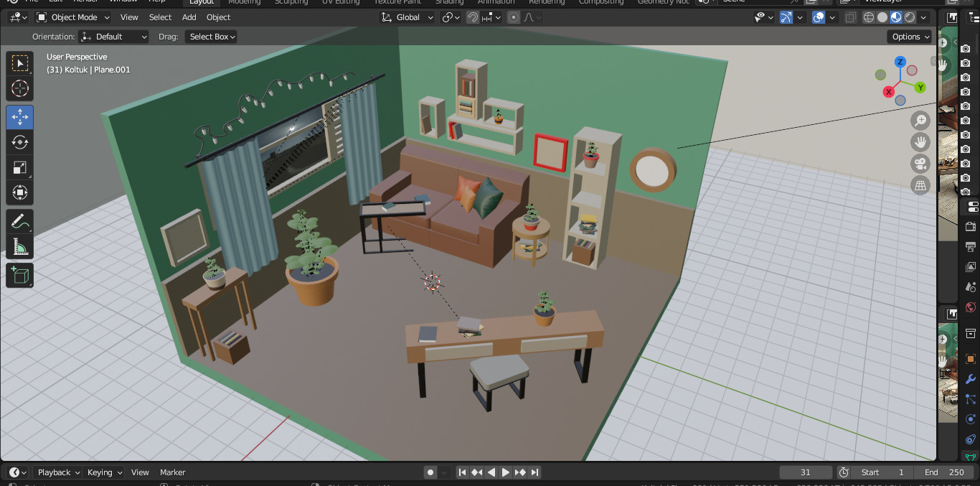The width and height of the screenshot is (980, 486).
Task: Activate the 3D Cursor tool
Action: pyautogui.click(x=20, y=89)
